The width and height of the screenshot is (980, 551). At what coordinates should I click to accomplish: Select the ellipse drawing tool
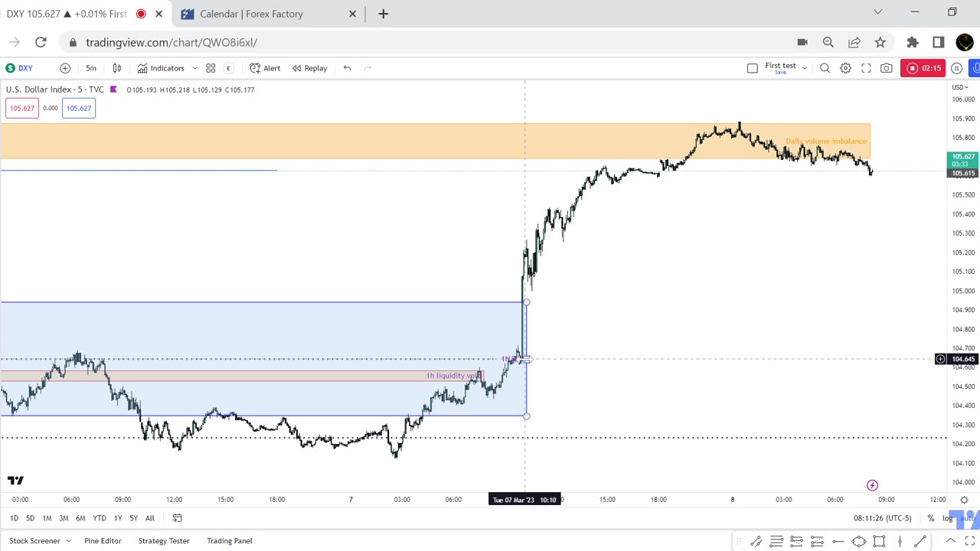coord(858,542)
